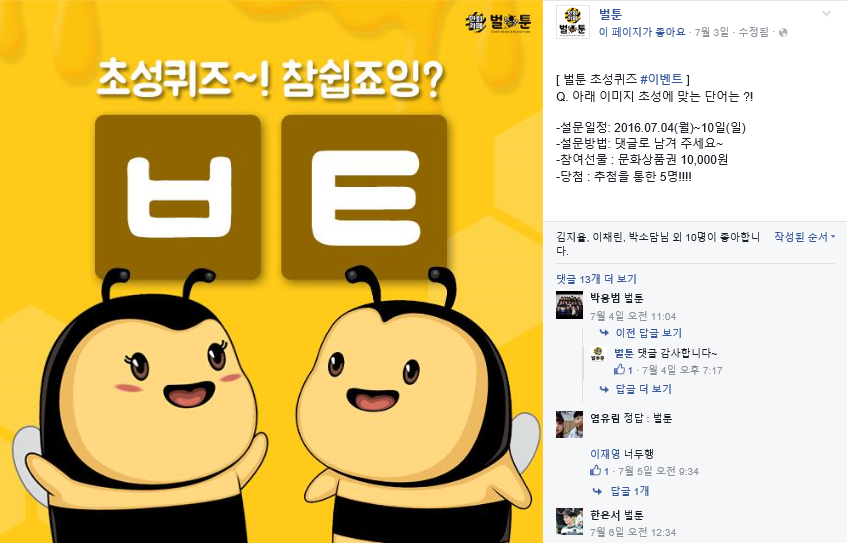Click the 벌툰 logo in the image corner
This screenshot has width=847, height=543.
(x=498, y=23)
